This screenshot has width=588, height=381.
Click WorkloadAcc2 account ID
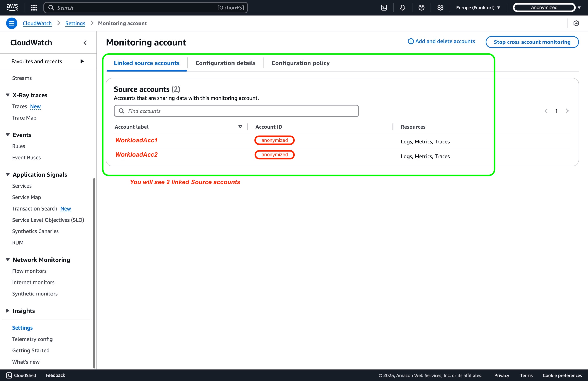275,155
